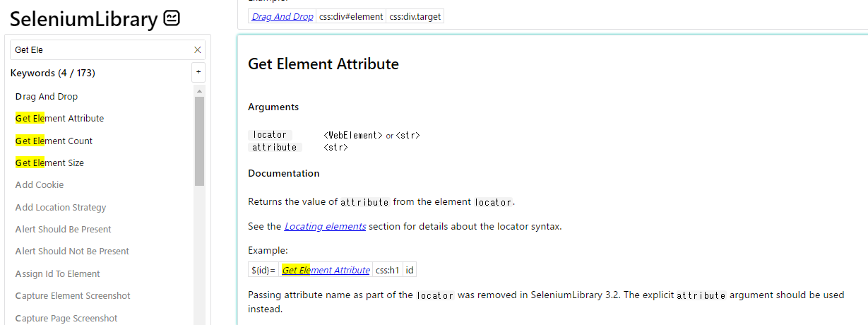Click the robot face logo icon

pos(172,18)
